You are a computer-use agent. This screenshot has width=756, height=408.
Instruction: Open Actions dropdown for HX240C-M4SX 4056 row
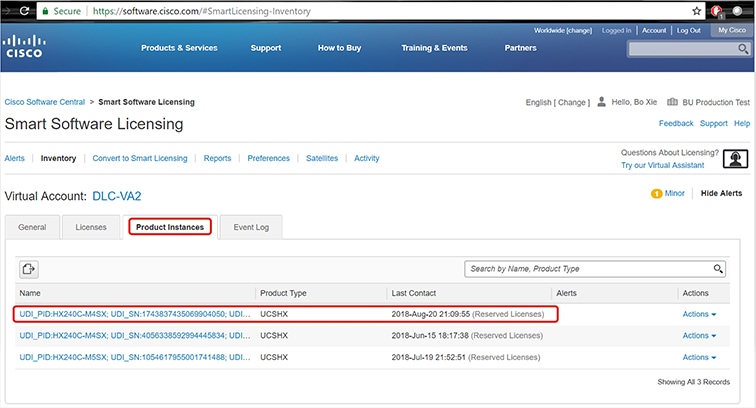tap(699, 336)
